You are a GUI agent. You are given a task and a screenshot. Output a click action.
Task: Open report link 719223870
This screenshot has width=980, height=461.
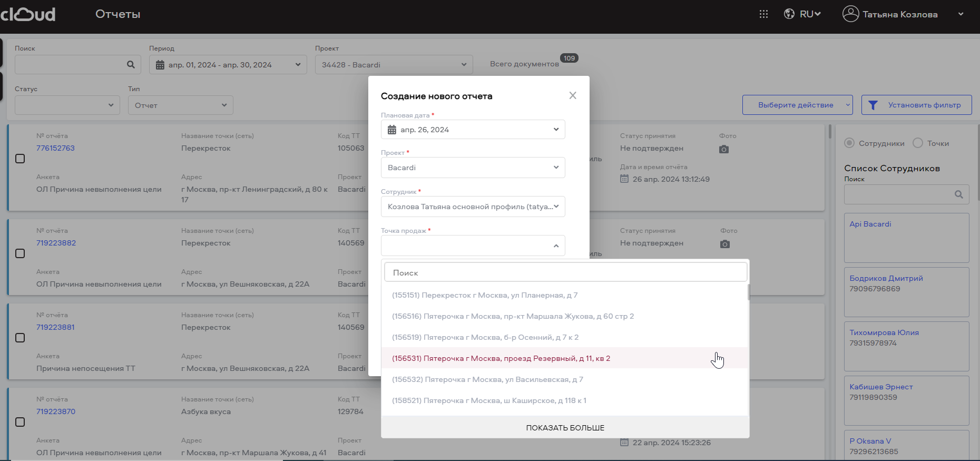pyautogui.click(x=56, y=411)
